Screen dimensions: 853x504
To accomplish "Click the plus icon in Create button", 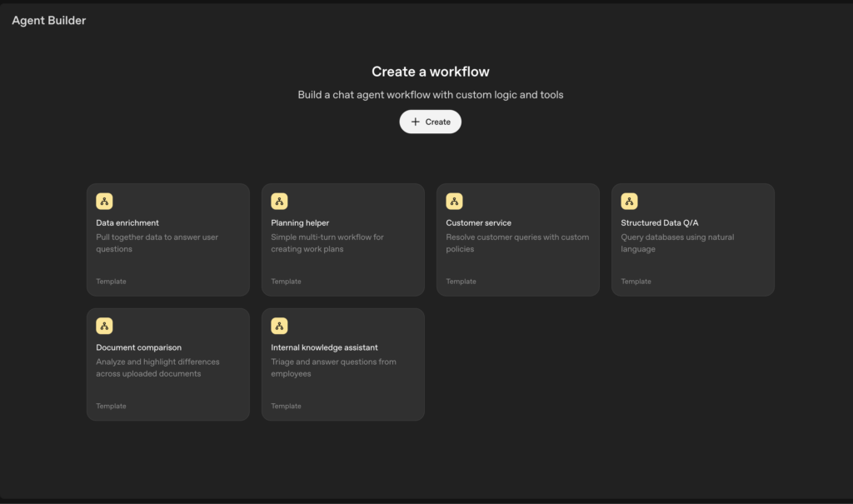I will (x=416, y=122).
